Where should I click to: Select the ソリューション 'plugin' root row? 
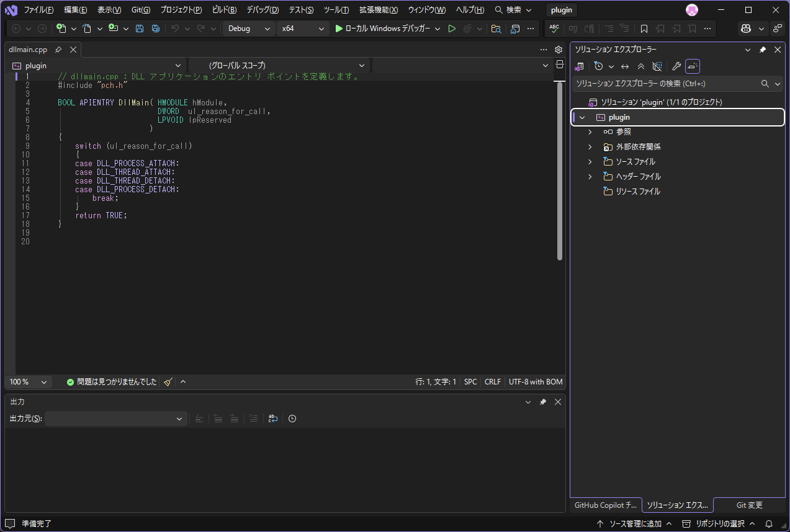point(662,102)
